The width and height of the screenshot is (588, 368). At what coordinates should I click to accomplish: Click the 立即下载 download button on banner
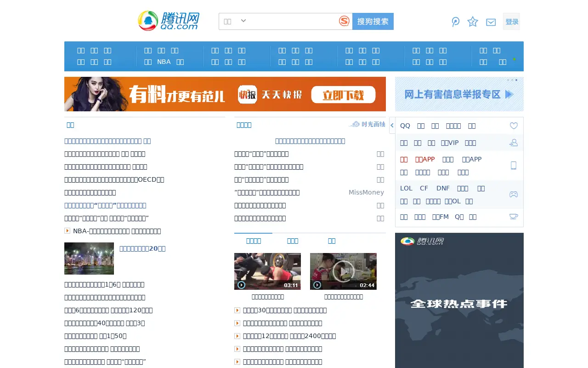coord(343,95)
